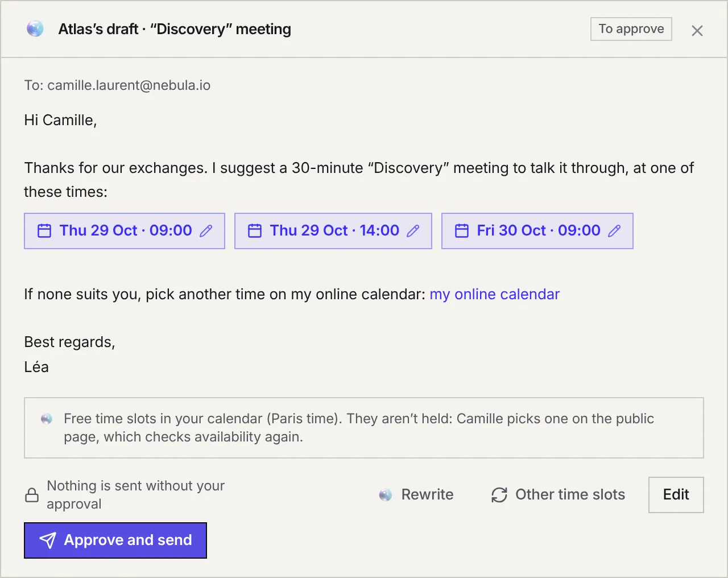Viewport: 728px width, 578px height.
Task: Click calendar icon on Thu 29 Oct 14:00 chip
Action: [255, 231]
